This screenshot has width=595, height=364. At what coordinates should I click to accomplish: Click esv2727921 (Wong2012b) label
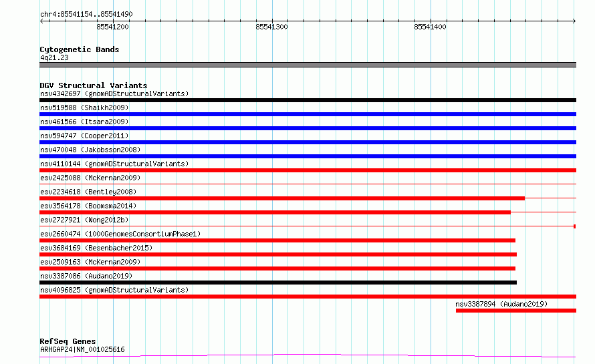point(84,220)
